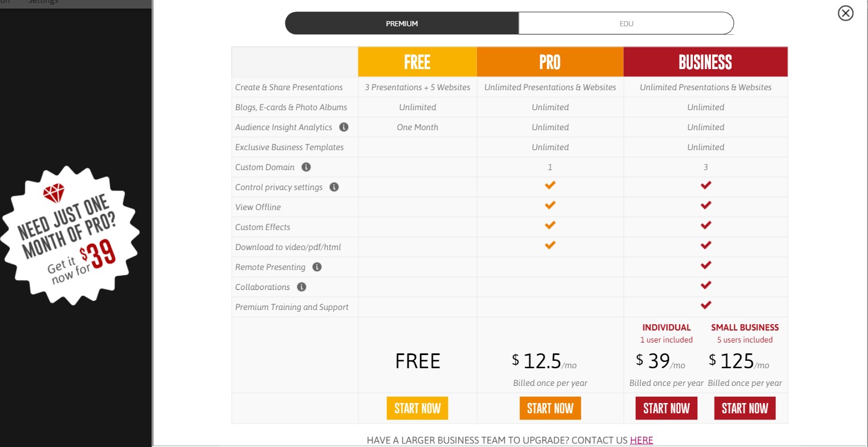Click info icon beside Audience Insight Analytics
This screenshot has width=868, height=447.
click(x=344, y=127)
